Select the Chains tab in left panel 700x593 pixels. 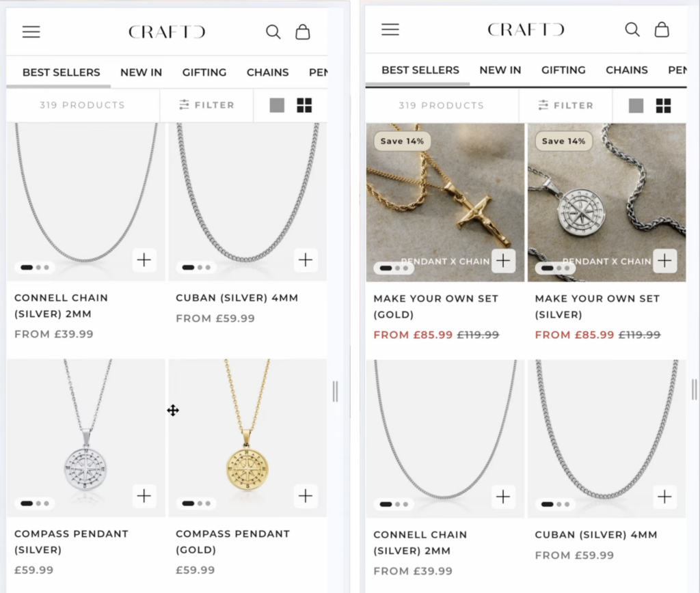[268, 72]
